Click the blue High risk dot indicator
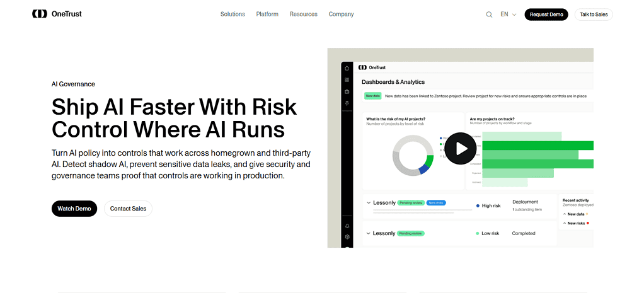 (478, 205)
